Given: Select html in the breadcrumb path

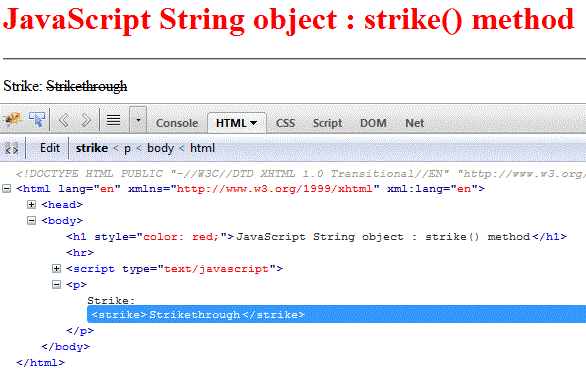Looking at the screenshot, I should 202,148.
